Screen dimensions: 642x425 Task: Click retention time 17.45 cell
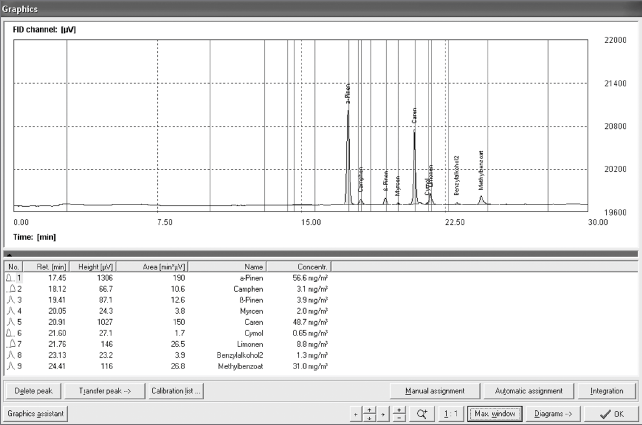click(x=57, y=278)
